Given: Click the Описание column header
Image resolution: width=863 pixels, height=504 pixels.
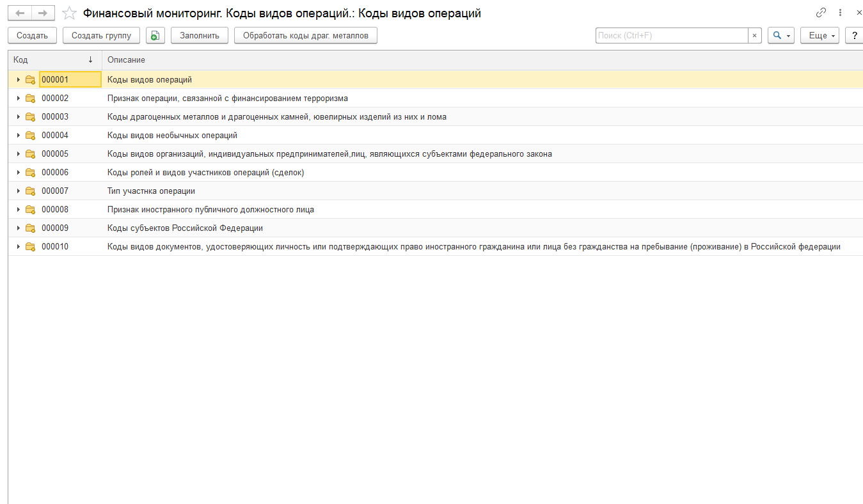Looking at the screenshot, I should [482, 59].
